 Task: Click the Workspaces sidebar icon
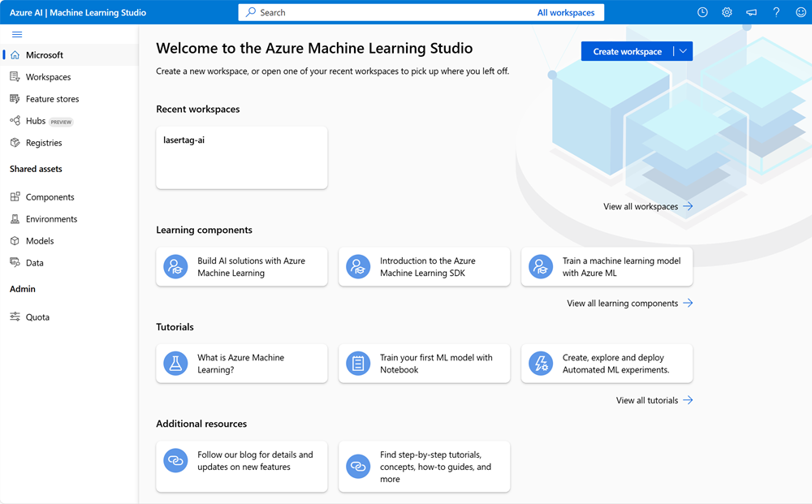tap(15, 76)
